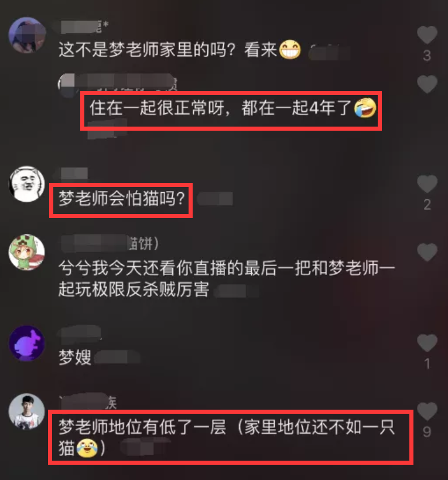Like the reply 住在一起很正常呀

(427, 84)
